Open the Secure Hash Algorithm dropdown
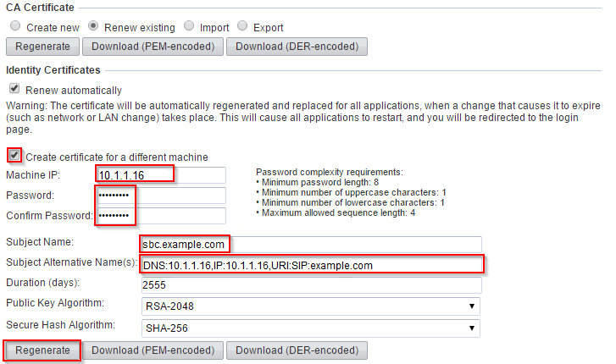The image size is (616, 364). tap(311, 328)
